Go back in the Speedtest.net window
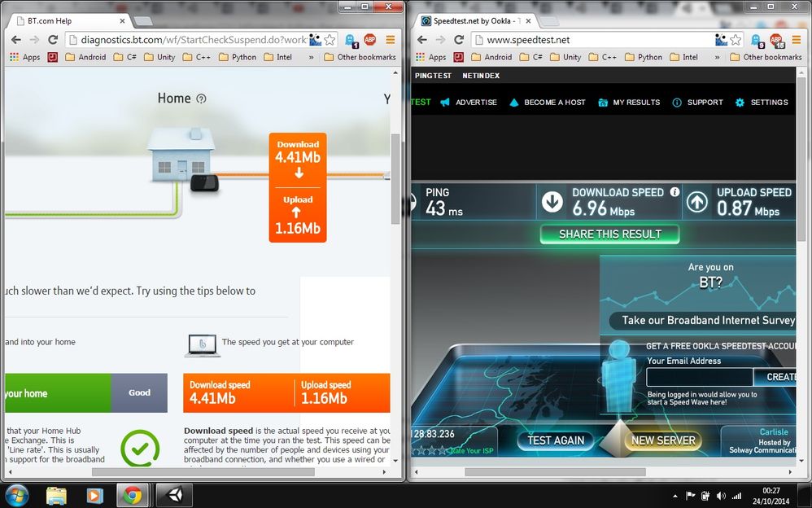The height and width of the screenshot is (508, 812). pos(422,40)
